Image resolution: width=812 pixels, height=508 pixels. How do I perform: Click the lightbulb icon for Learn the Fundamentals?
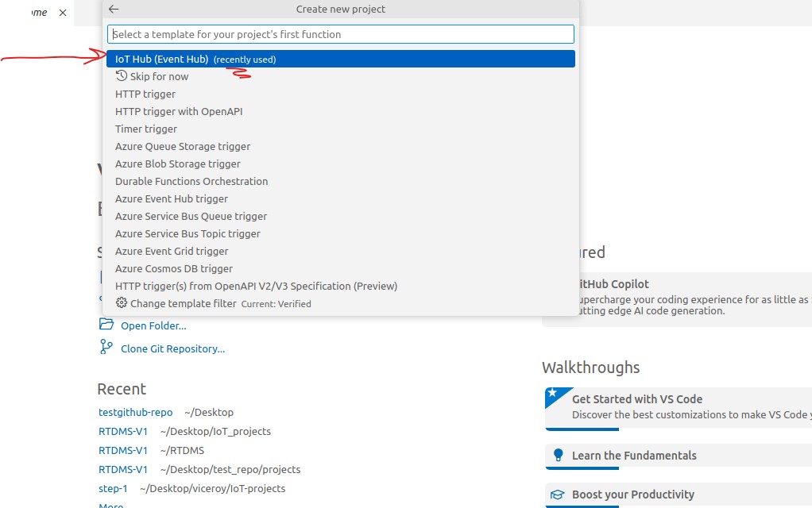click(x=558, y=456)
